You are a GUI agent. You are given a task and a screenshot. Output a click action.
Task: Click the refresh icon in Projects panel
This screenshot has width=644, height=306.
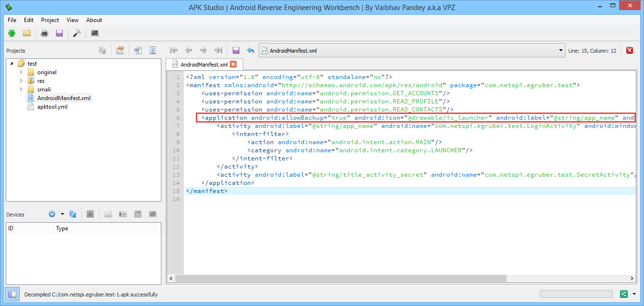[x=102, y=50]
